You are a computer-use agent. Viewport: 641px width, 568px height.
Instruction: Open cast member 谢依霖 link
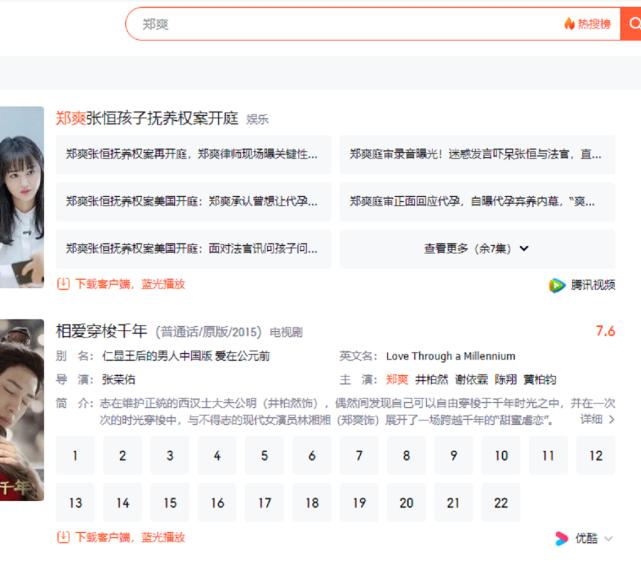(x=471, y=379)
